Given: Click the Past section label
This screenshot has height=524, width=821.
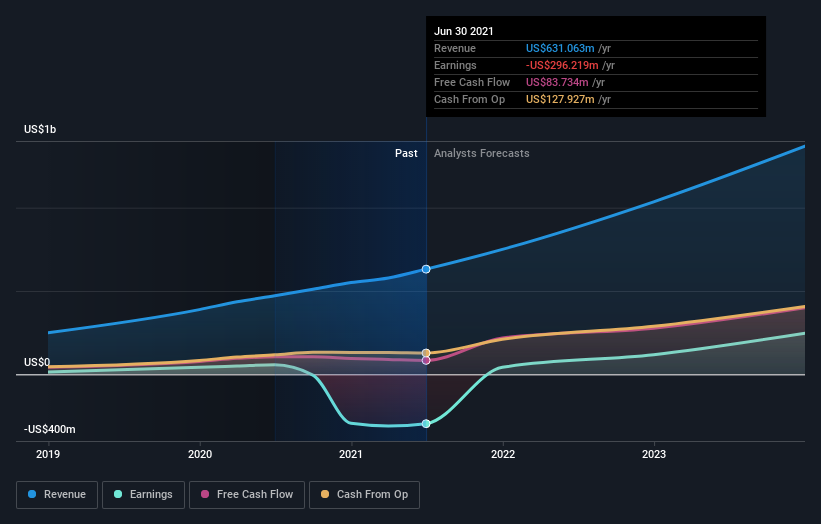Looking at the screenshot, I should click(x=406, y=153).
